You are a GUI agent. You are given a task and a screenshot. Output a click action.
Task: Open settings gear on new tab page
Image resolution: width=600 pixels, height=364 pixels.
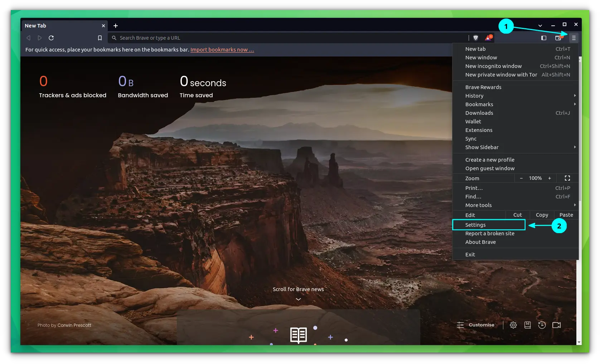click(x=513, y=325)
